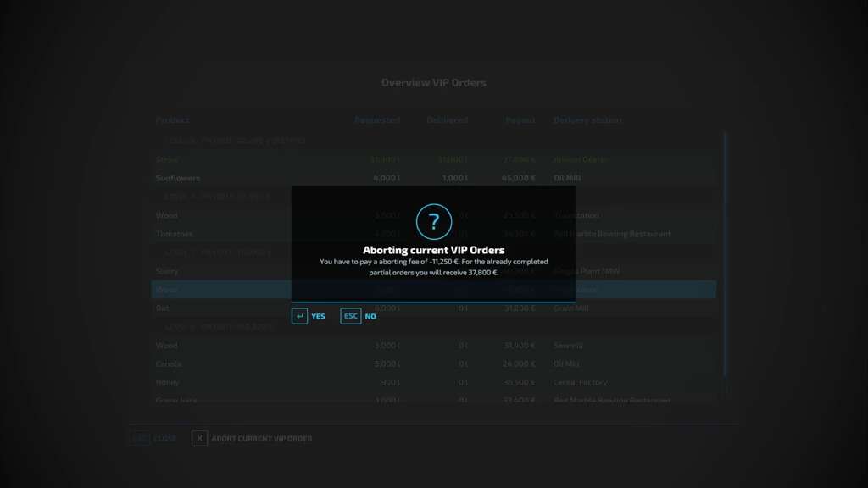Click the X key icon for abort order
Screen dimensions: 868x488
[199, 438]
